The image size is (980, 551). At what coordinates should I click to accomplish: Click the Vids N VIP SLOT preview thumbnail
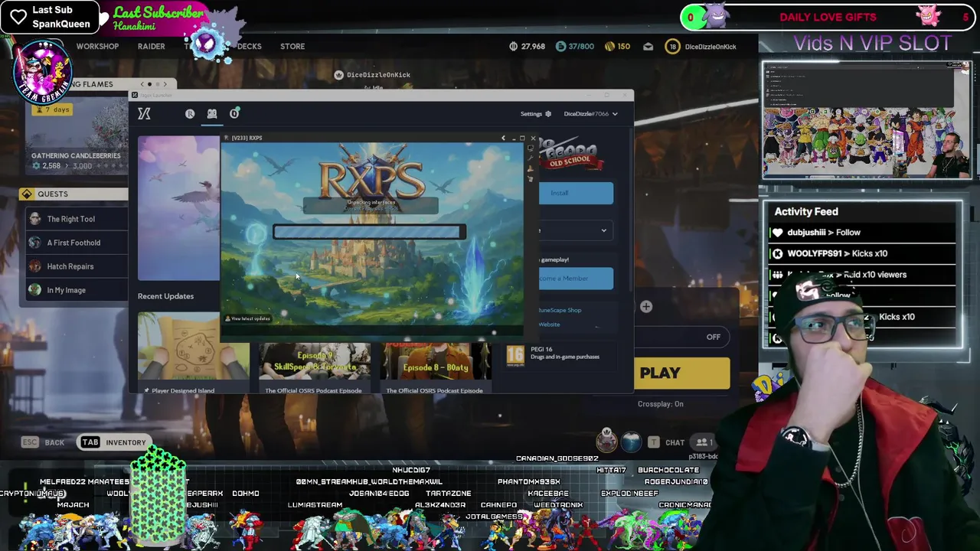point(867,120)
